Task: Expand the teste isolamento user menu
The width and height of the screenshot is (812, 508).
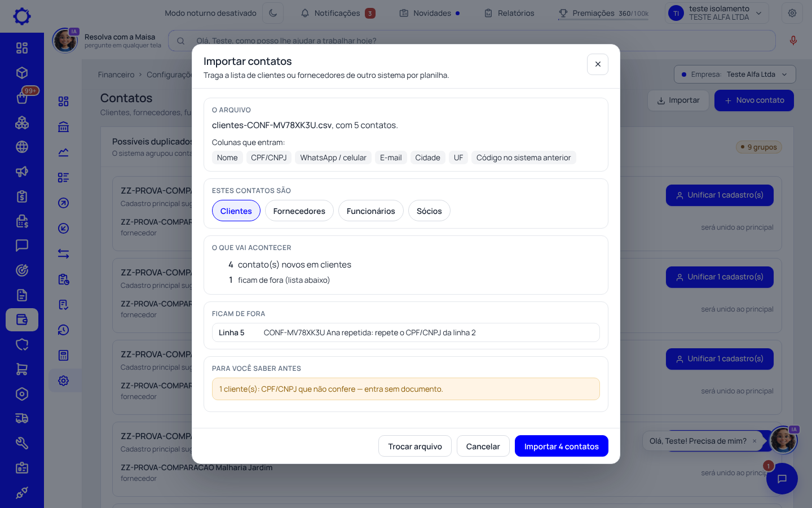Action: 717,13
